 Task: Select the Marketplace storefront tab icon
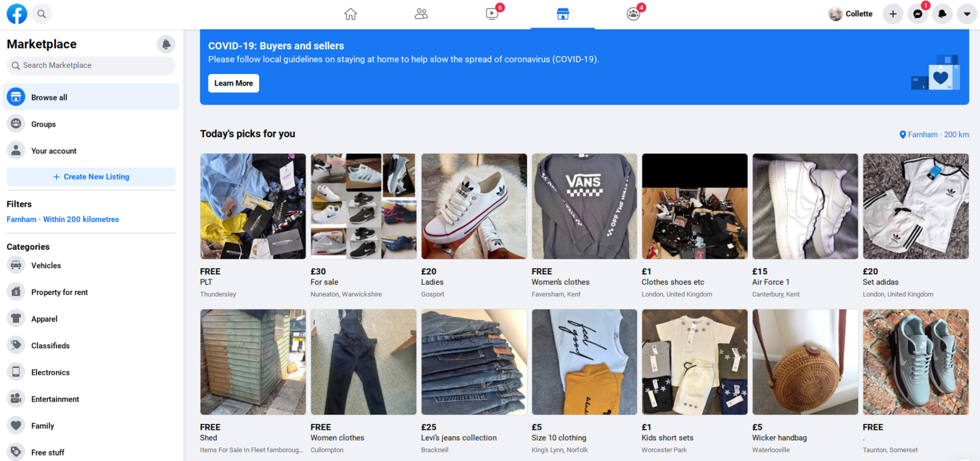pos(563,13)
